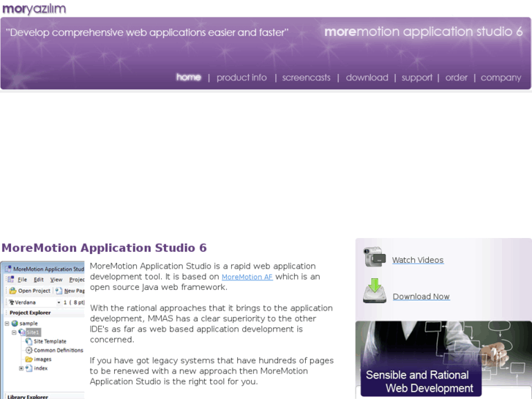Screen dimensions: 532x399
Task: Open the home navigation item
Action: point(189,77)
